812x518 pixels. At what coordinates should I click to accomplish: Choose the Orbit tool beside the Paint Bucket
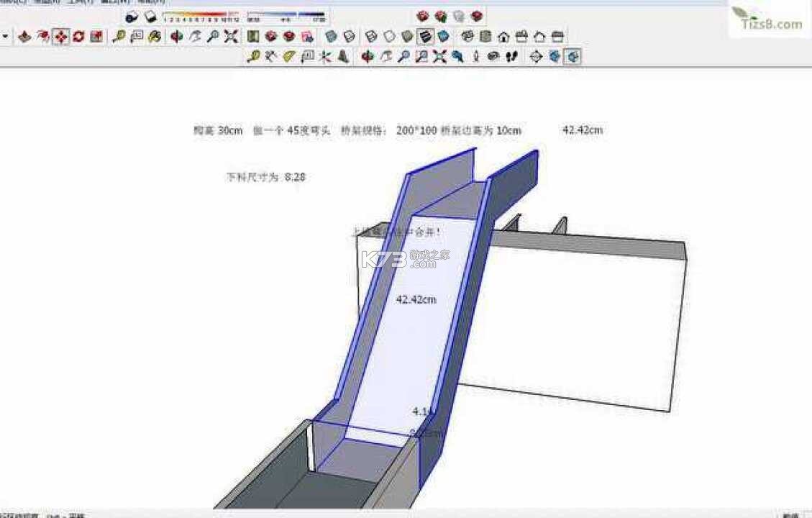[x=177, y=37]
